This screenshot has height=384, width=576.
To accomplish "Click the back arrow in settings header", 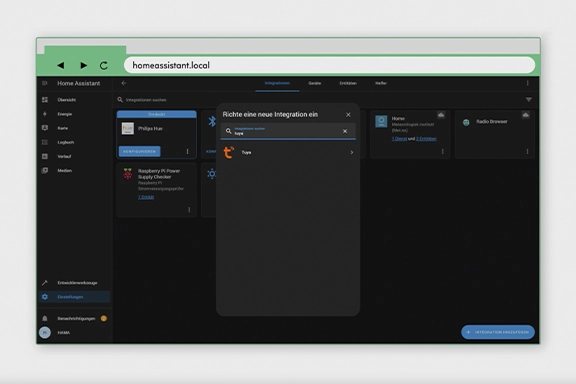I will click(124, 83).
